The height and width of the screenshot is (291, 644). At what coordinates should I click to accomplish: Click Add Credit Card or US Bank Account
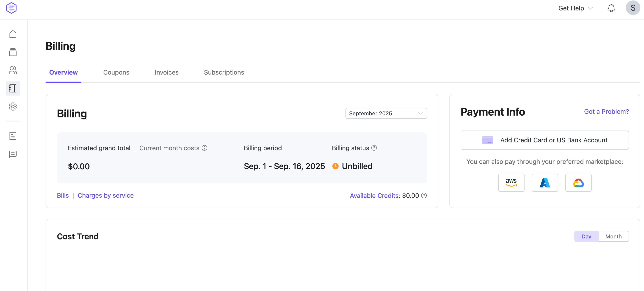(544, 140)
